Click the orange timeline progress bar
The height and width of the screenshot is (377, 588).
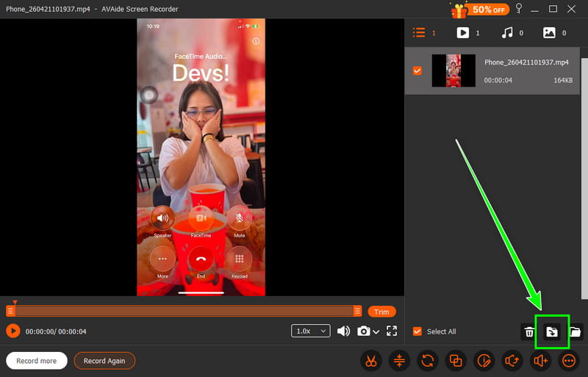[x=184, y=311]
